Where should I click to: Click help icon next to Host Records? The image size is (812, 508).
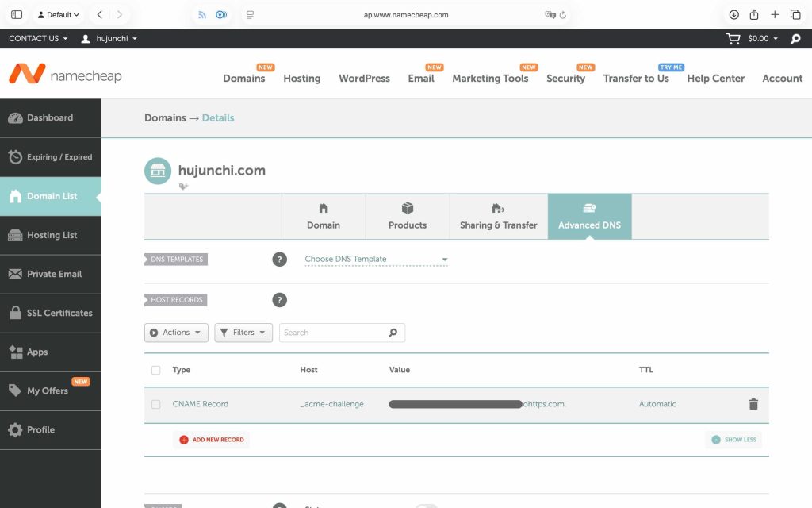[x=279, y=300]
